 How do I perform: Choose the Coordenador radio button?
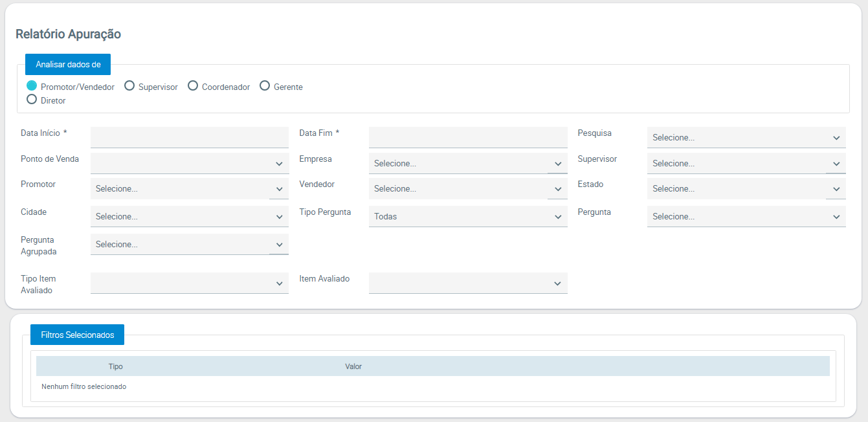pyautogui.click(x=193, y=86)
